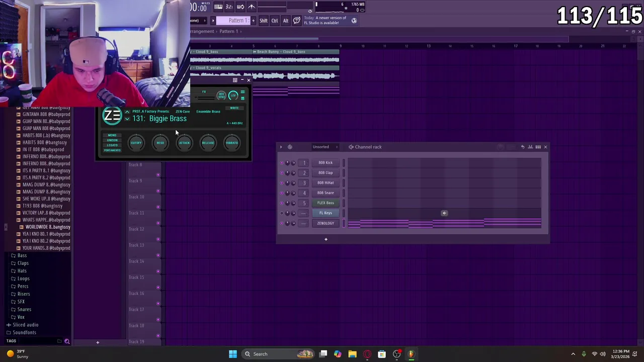Select WORLDWIDE 808 sample in browser
The image size is (644, 362).
48,227
